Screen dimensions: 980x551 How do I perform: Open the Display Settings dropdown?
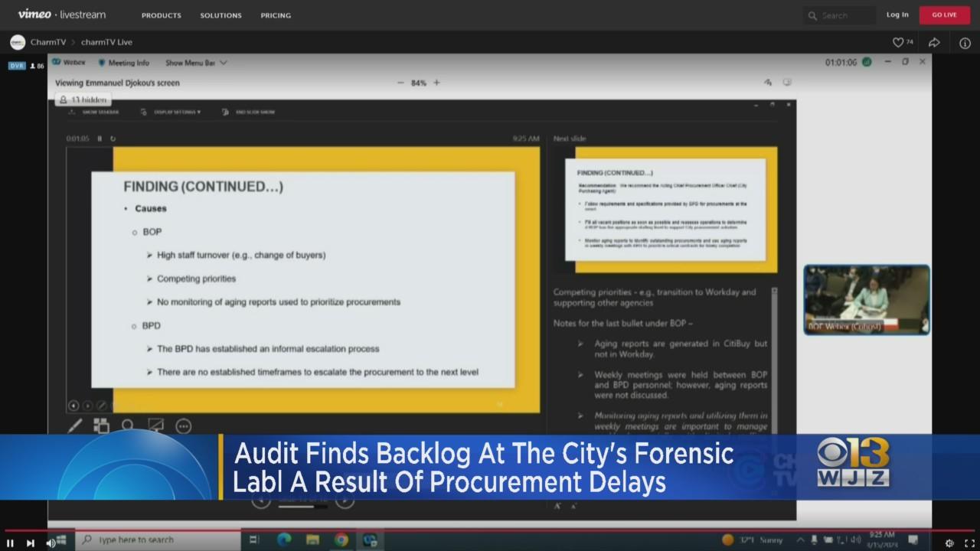point(171,112)
